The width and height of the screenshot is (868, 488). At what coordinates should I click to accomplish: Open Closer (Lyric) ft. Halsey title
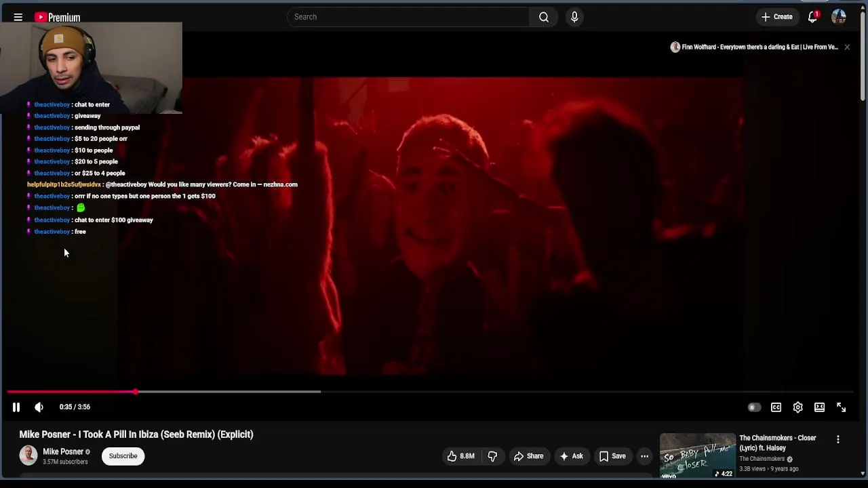[778, 443]
